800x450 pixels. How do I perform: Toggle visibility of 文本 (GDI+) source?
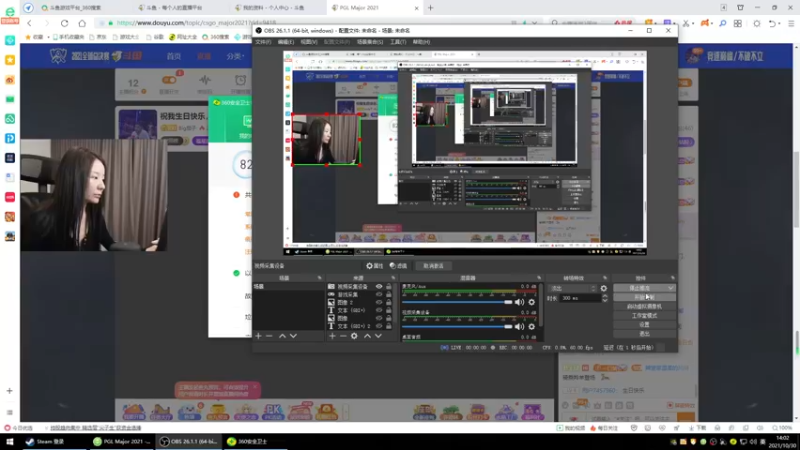(379, 310)
